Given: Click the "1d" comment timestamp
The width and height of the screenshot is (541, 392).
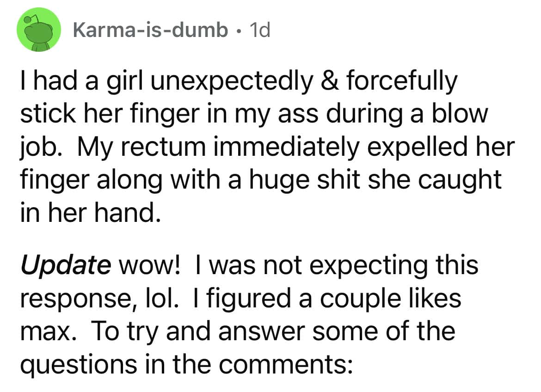Looking at the screenshot, I should (x=258, y=31).
